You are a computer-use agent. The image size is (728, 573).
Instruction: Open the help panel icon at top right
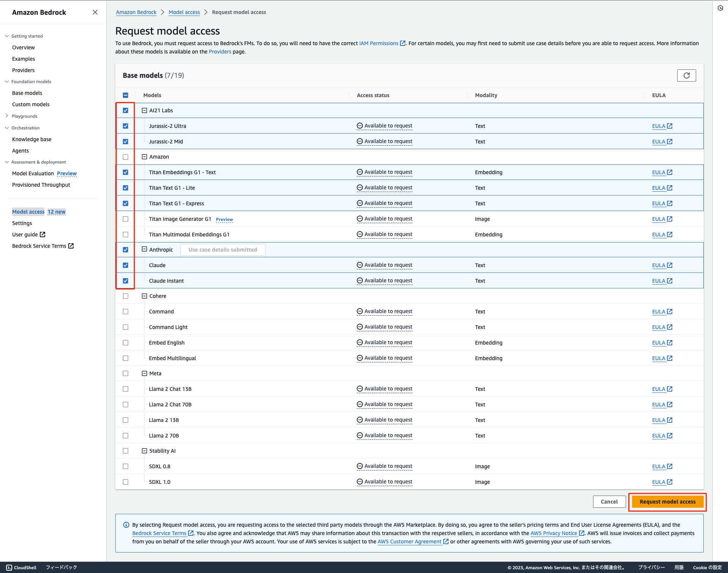(720, 8)
